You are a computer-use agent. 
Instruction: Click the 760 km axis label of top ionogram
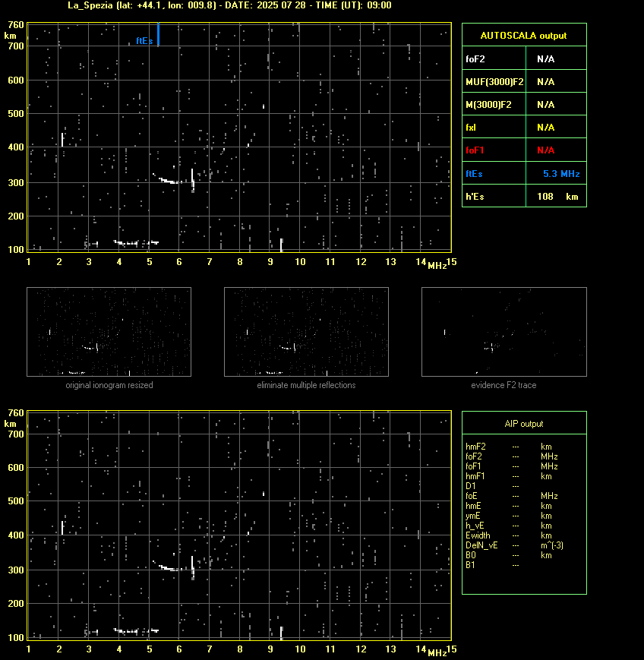(16, 25)
